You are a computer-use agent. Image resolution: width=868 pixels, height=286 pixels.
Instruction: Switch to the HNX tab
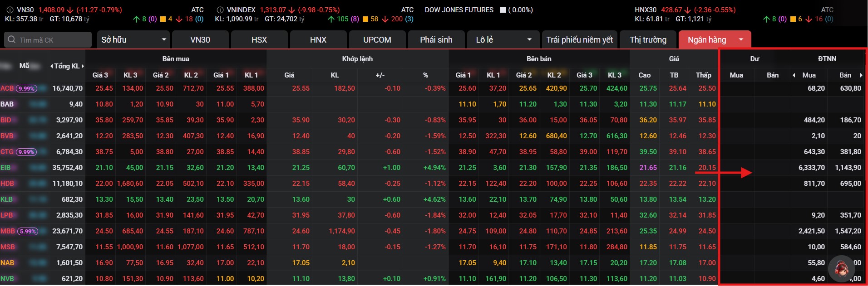(318, 40)
